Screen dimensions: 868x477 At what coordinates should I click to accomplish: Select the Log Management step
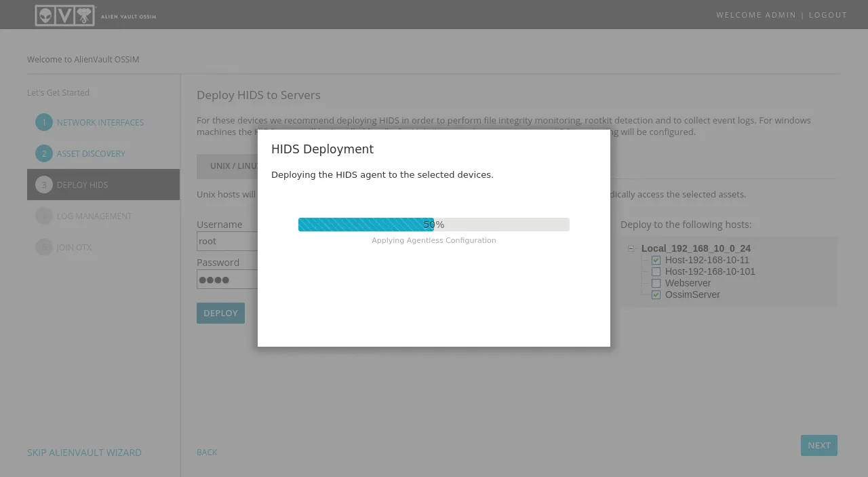click(94, 216)
